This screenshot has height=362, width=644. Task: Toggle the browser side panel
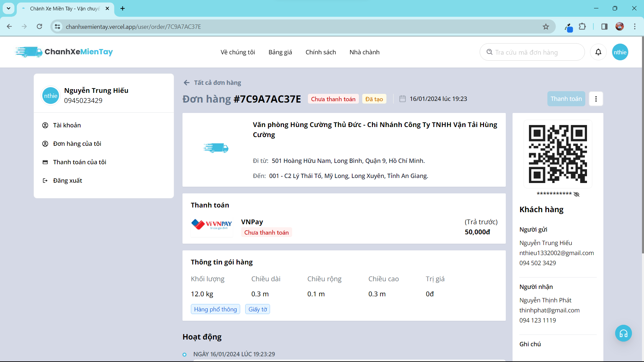(x=604, y=26)
